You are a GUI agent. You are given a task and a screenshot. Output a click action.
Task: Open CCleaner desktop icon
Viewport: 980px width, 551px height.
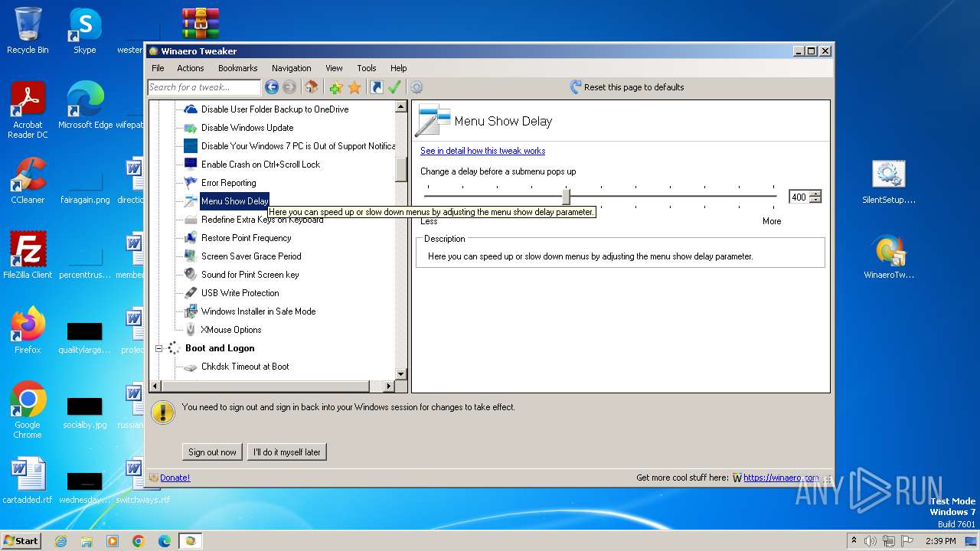[28, 180]
